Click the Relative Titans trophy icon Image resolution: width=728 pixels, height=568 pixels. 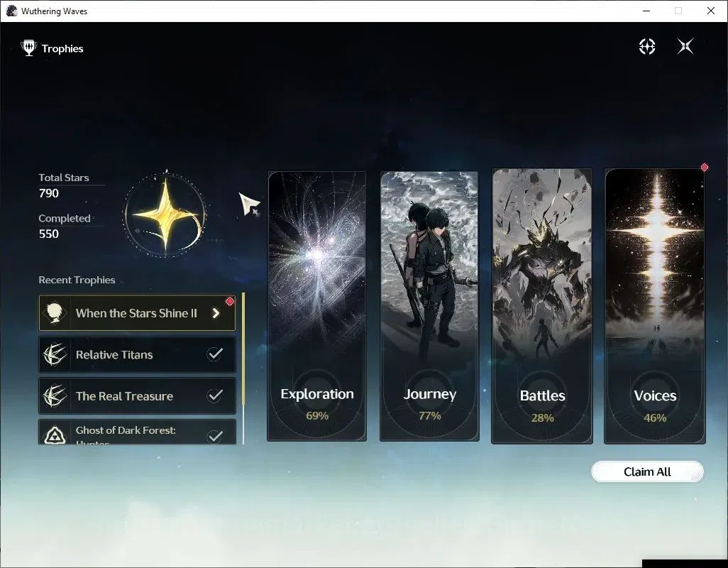click(55, 354)
